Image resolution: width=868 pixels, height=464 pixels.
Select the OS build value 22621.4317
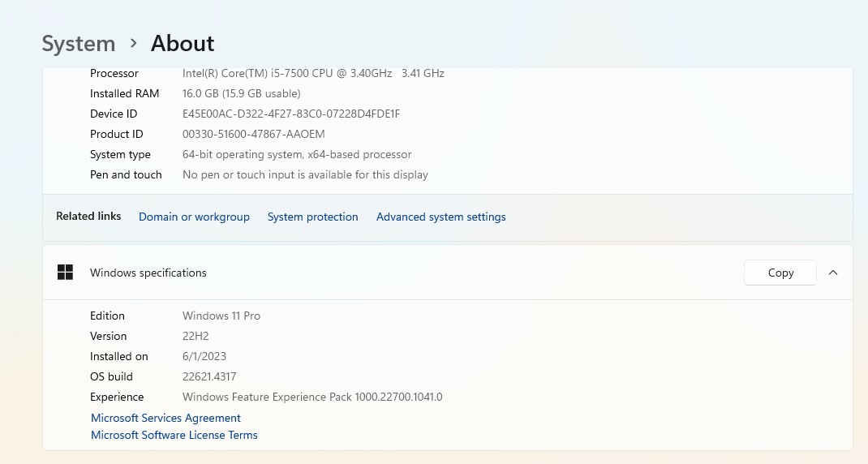(x=209, y=376)
